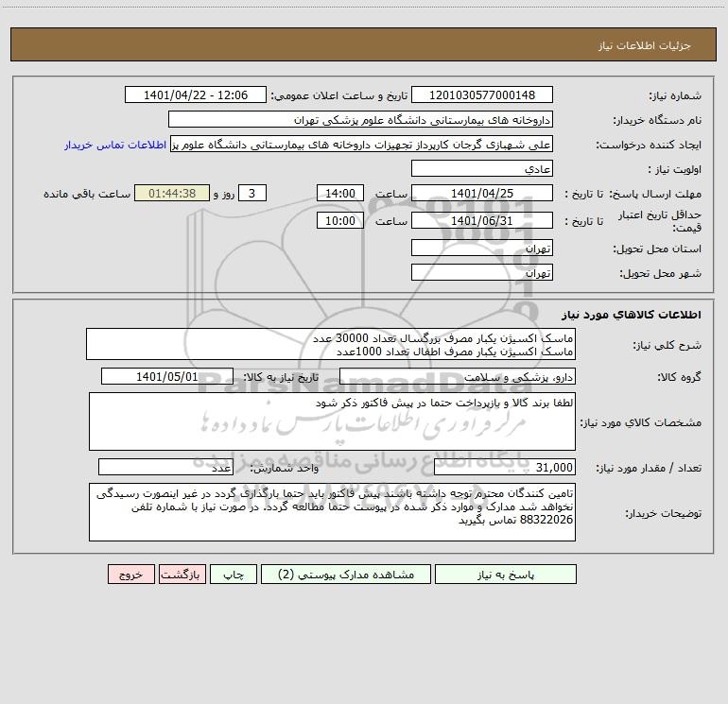Click buyer organization name field
728x704 pixels.
click(360, 120)
